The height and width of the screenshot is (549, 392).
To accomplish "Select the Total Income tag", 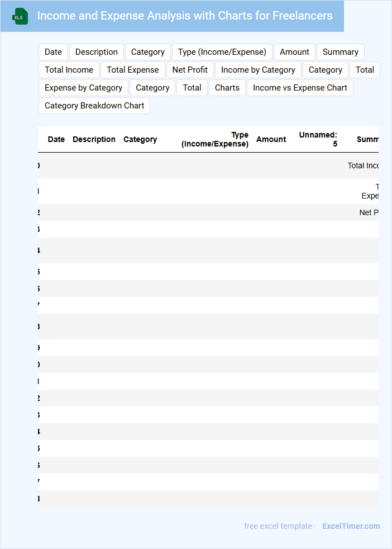I will click(x=69, y=70).
